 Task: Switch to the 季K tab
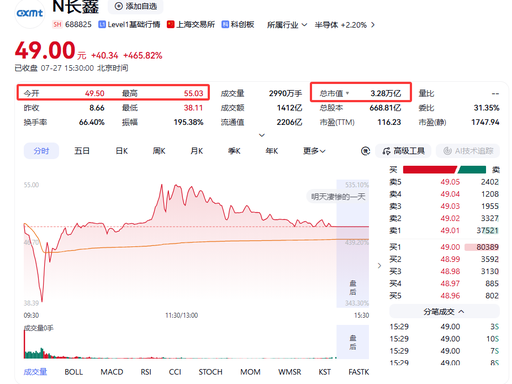point(234,151)
